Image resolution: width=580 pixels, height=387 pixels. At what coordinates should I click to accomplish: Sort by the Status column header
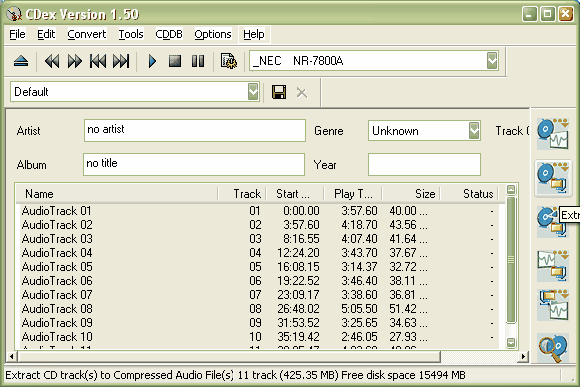click(x=469, y=194)
